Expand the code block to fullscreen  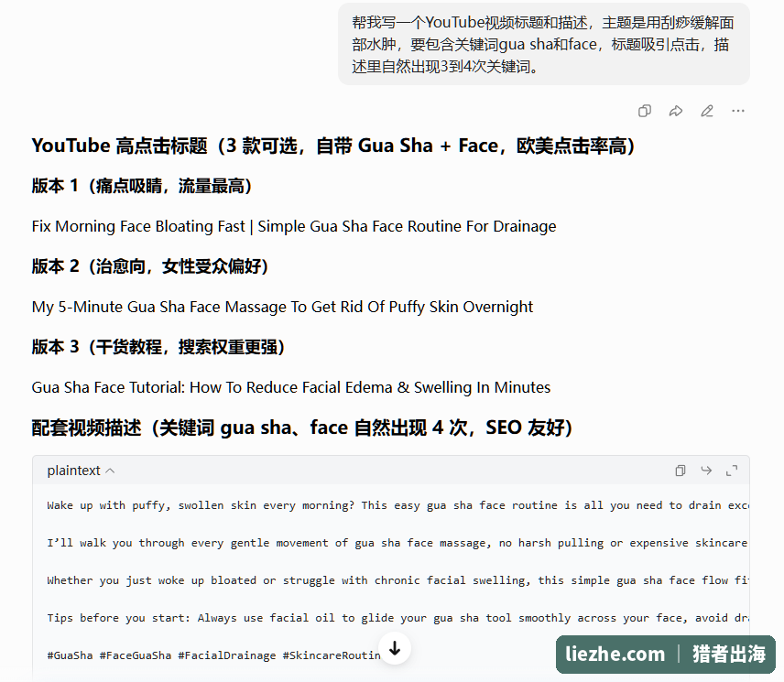(x=732, y=471)
